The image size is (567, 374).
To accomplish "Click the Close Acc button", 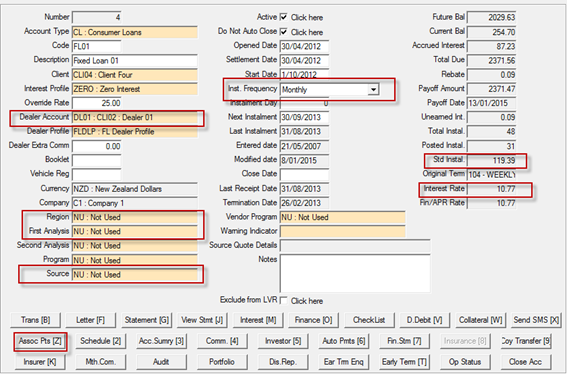I will click(x=526, y=362).
